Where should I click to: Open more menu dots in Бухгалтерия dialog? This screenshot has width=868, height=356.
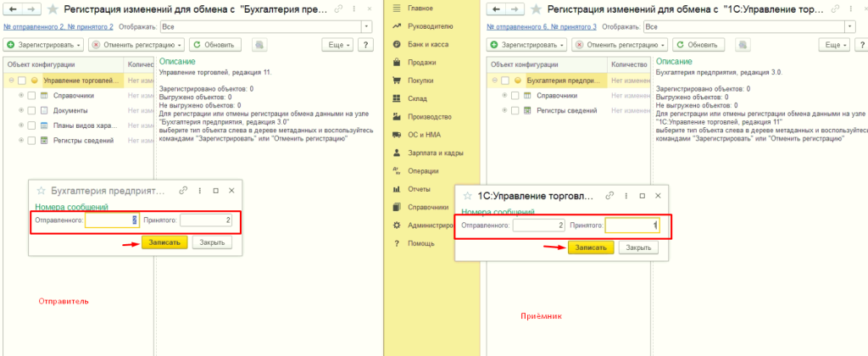click(x=200, y=190)
